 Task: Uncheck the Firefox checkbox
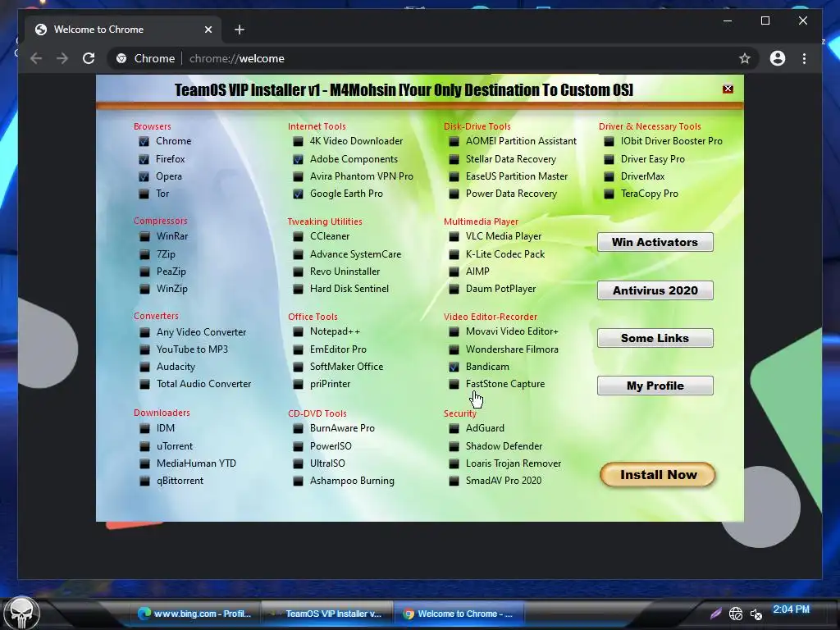144,159
